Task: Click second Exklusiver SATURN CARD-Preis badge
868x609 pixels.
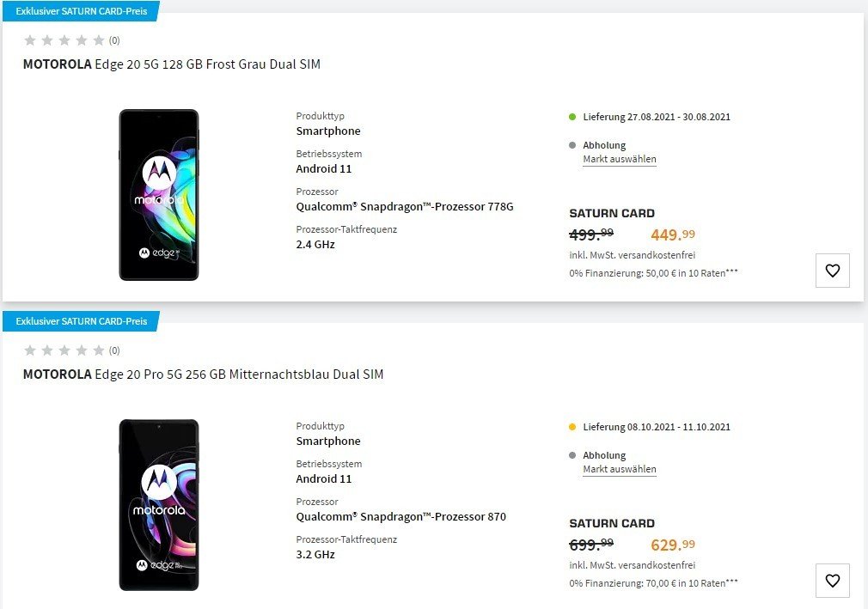Action: 82,321
